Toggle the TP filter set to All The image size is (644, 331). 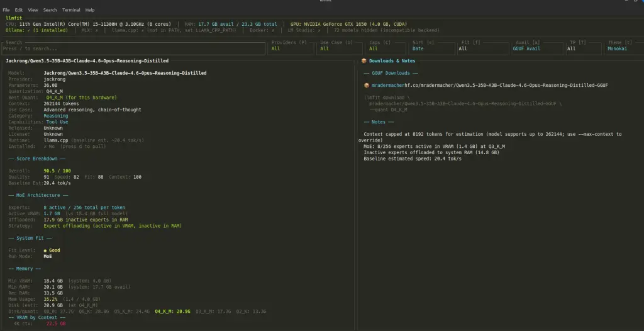[584, 48]
